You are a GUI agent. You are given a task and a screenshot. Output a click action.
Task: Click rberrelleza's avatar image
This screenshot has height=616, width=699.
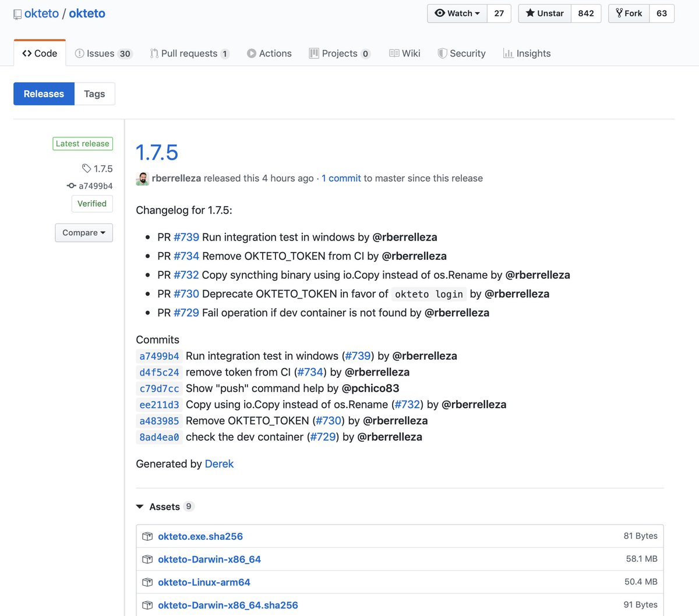[x=142, y=179]
